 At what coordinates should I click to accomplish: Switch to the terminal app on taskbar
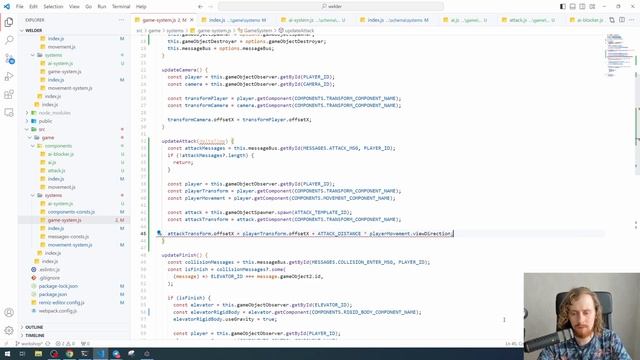pos(85,353)
